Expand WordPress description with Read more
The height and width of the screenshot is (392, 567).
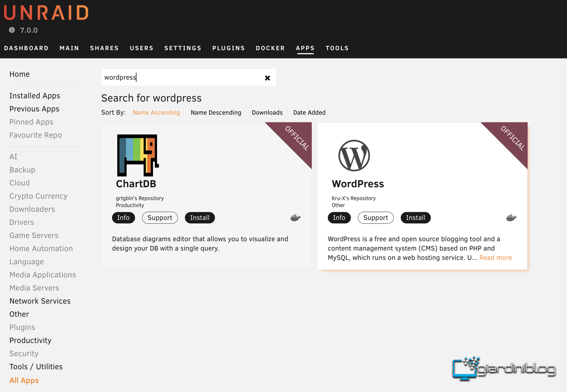pyautogui.click(x=495, y=258)
